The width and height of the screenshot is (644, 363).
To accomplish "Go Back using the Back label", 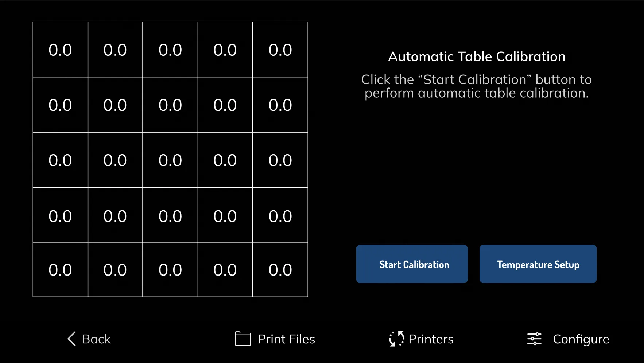I will coord(96,339).
